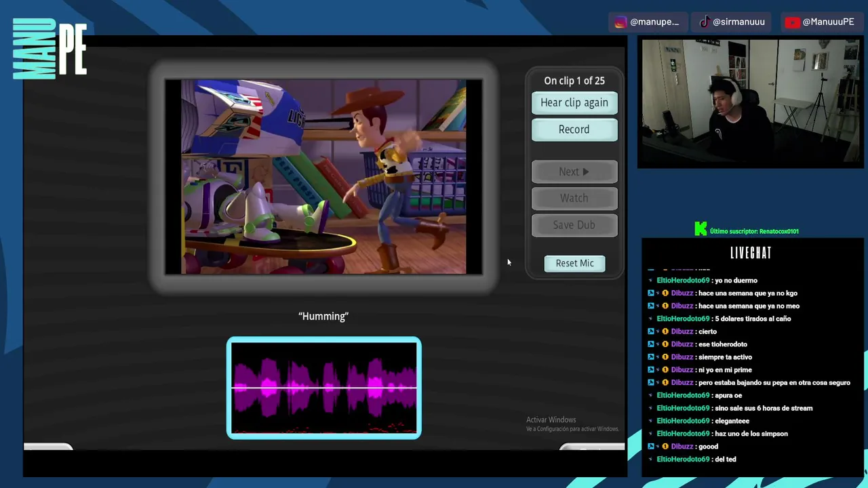Open the @sirmanuuu TikTok handle

[738, 22]
